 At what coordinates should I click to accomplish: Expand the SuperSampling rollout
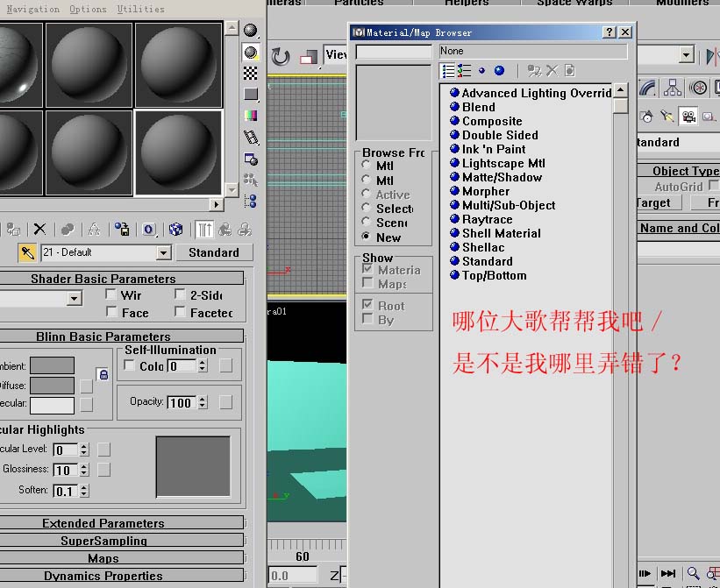(x=121, y=541)
